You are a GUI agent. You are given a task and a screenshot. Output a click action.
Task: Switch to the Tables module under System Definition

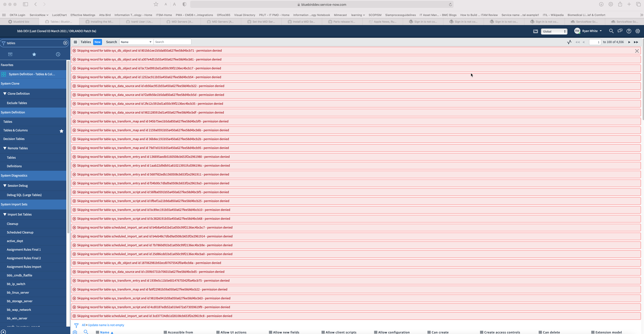coord(8,122)
